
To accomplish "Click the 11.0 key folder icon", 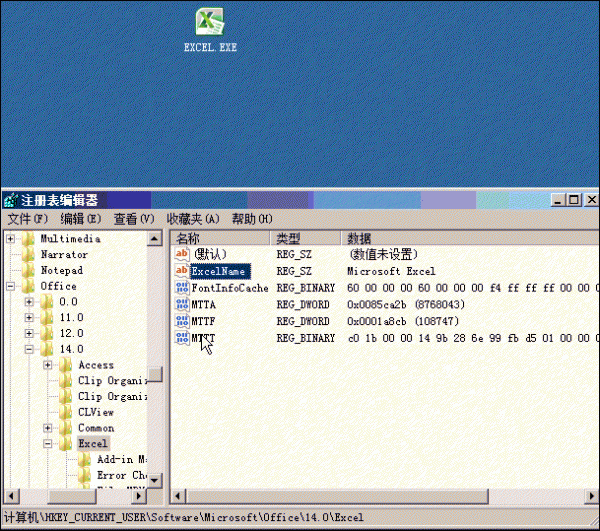I will 47,318.
